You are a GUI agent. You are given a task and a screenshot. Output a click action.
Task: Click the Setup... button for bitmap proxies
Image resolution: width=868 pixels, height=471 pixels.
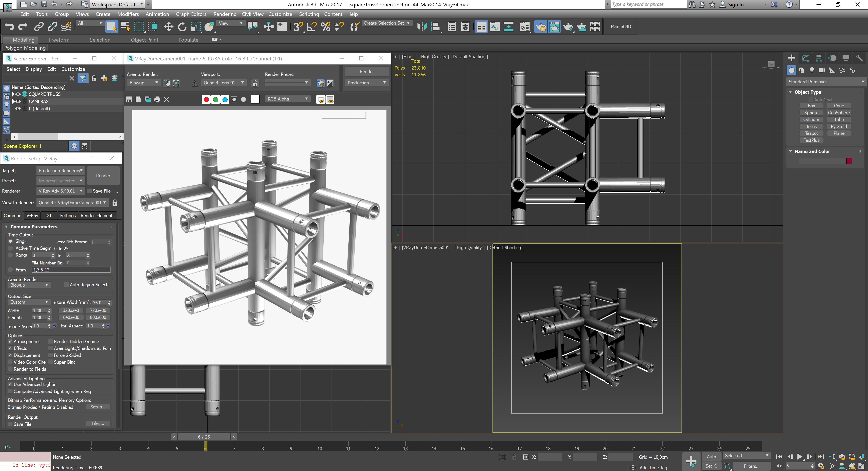click(x=98, y=407)
